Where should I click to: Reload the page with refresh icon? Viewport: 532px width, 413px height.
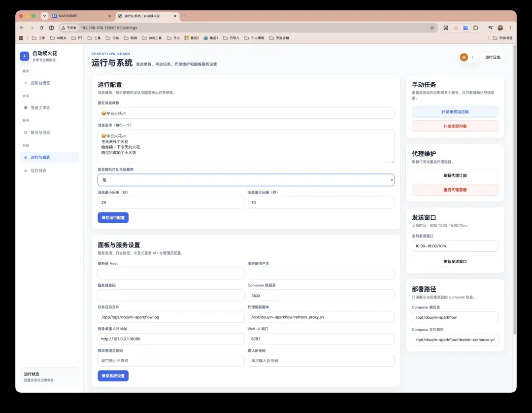41,28
